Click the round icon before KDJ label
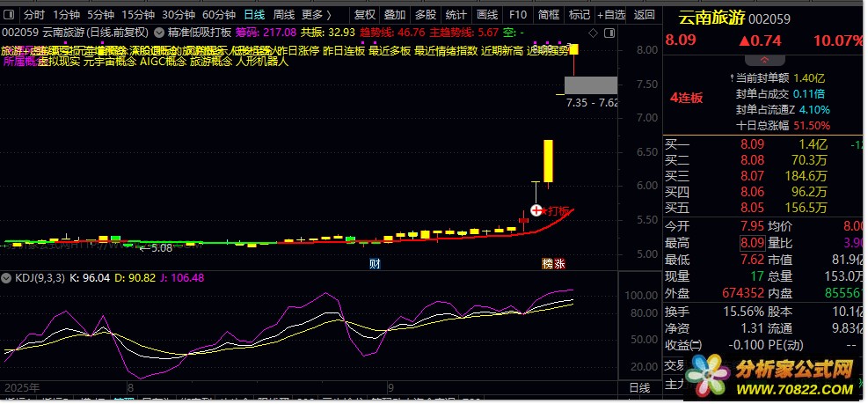This screenshot has height=404, width=868. (7, 278)
